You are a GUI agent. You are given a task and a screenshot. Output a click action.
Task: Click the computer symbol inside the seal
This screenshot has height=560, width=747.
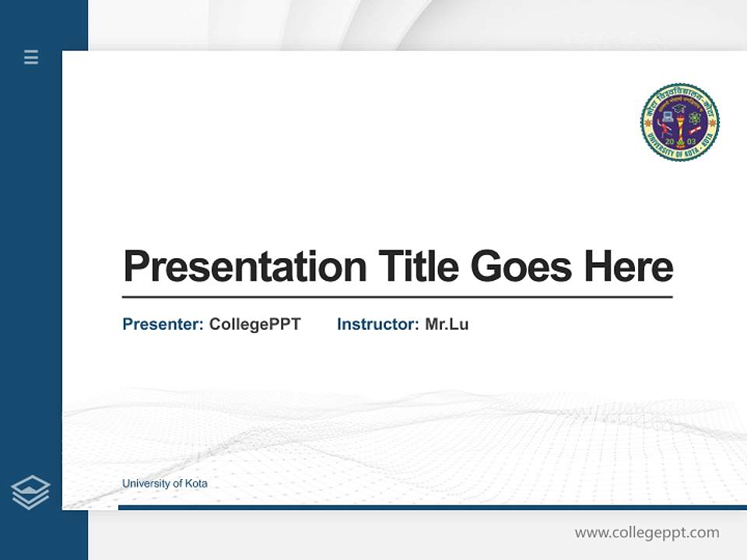click(x=668, y=117)
